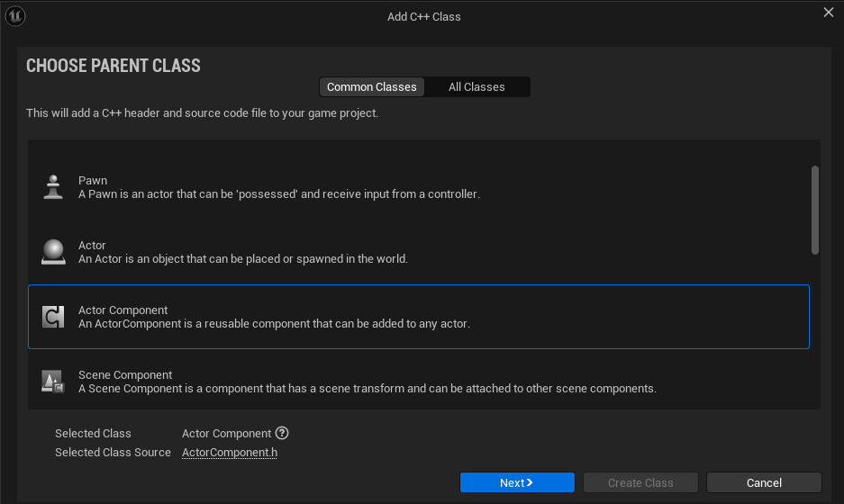
Task: Select the Pawn chess piece icon
Action: point(53,187)
